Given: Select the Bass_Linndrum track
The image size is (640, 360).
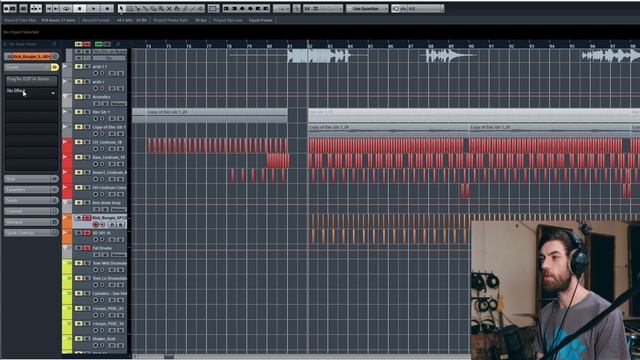Looking at the screenshot, I should [109, 157].
